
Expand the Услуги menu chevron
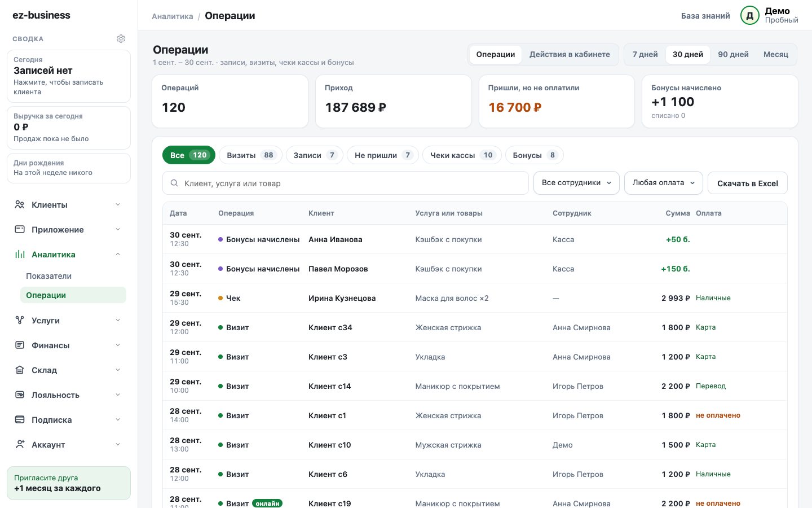pos(118,321)
